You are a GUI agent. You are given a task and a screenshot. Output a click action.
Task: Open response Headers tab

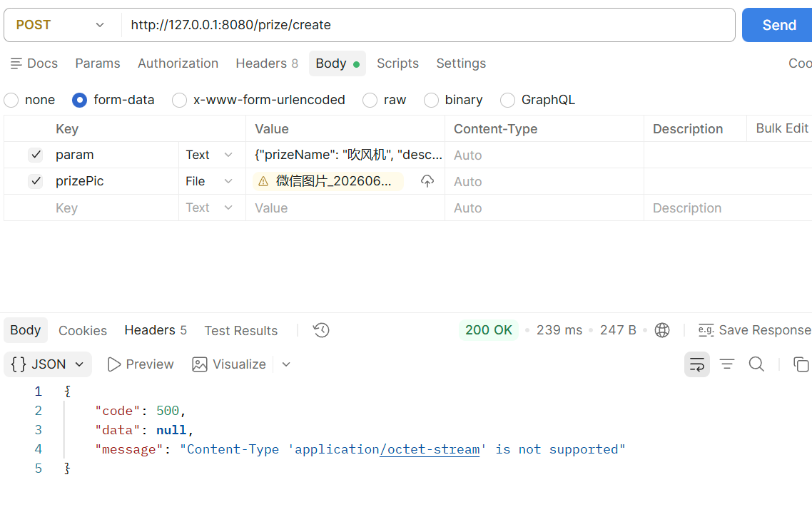pyautogui.click(x=156, y=330)
